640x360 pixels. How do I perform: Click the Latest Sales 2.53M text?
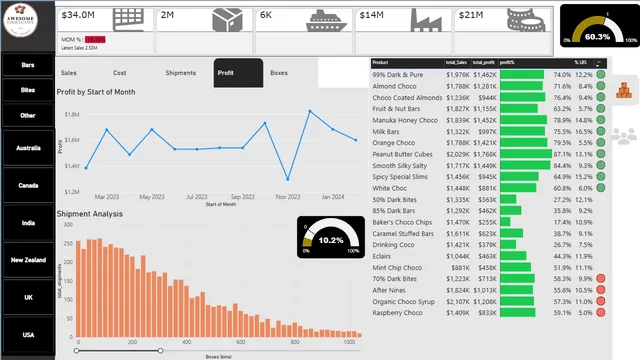click(79, 48)
